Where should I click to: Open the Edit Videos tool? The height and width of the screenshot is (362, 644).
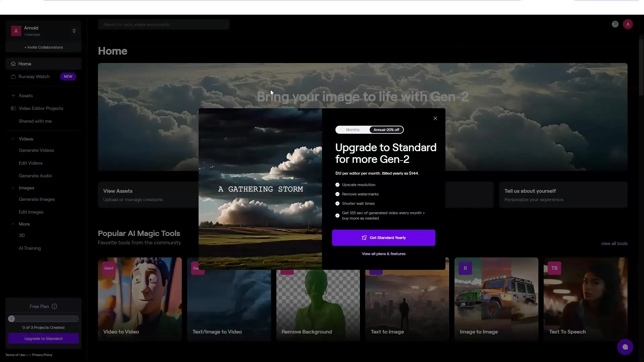coord(31,163)
